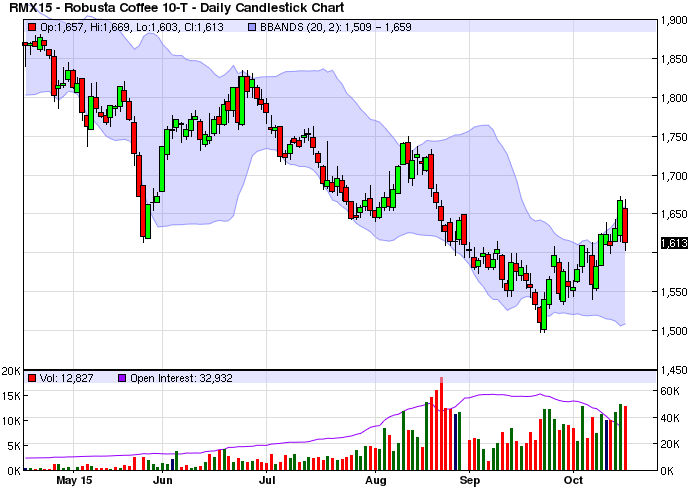
Task: Select the Jun date axis label
Action: [x=163, y=481]
